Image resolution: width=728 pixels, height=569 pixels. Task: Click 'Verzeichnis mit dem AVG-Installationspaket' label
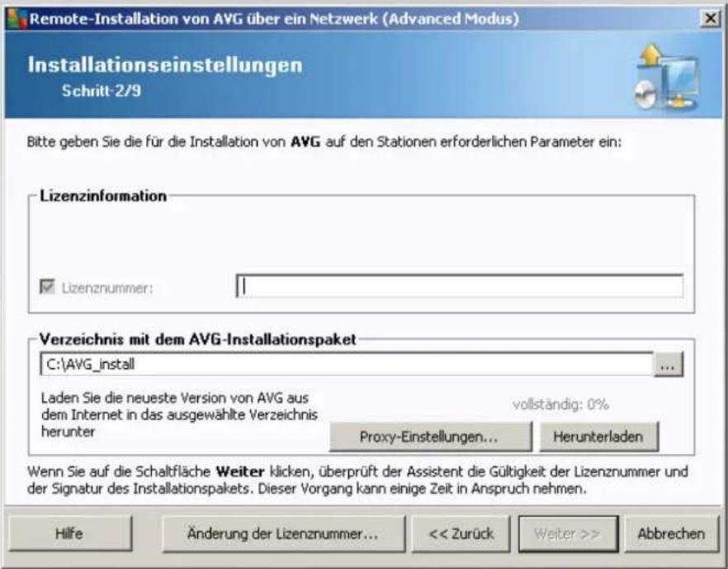click(198, 339)
